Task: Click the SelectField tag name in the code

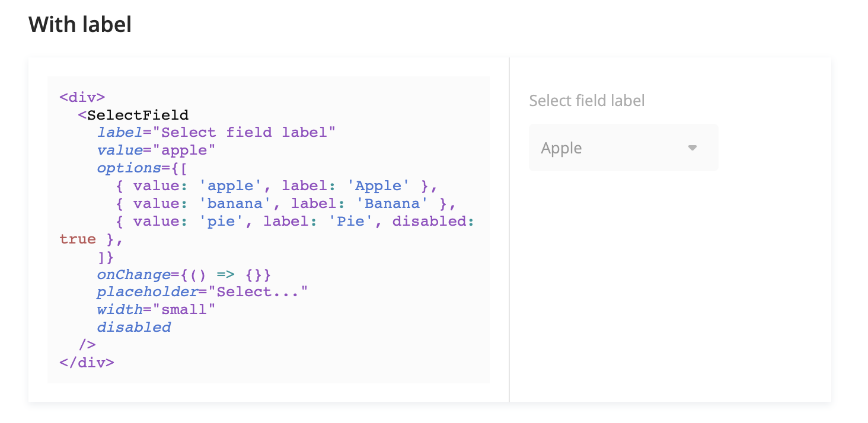Action: click(x=138, y=115)
